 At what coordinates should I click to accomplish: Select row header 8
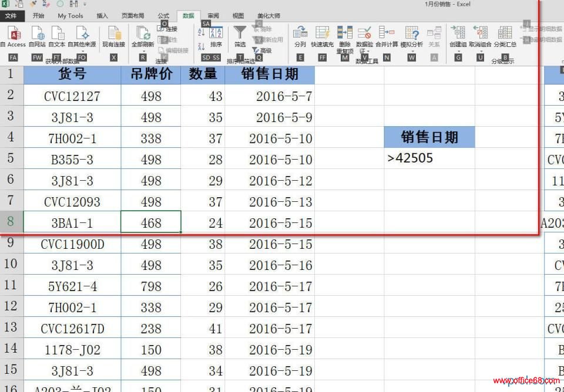pos(10,221)
